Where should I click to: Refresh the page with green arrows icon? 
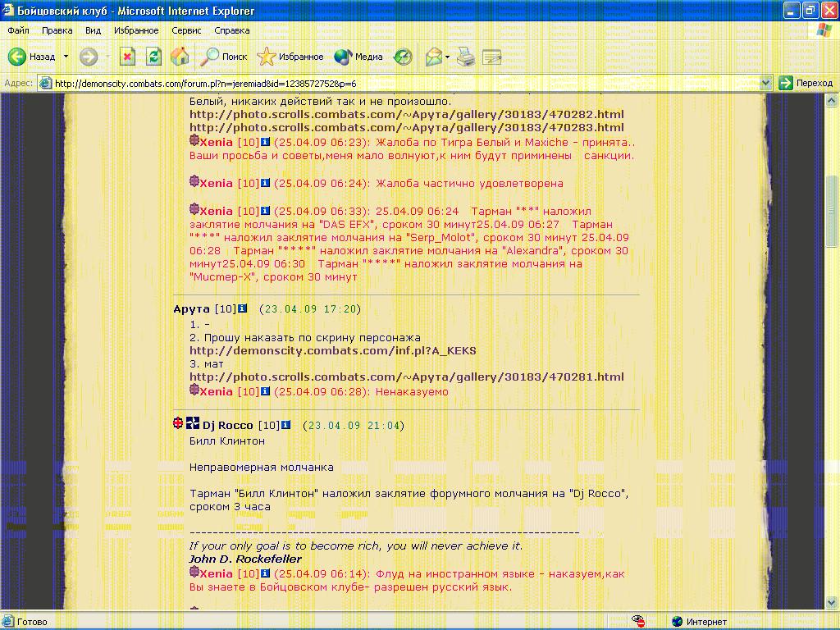tap(153, 57)
